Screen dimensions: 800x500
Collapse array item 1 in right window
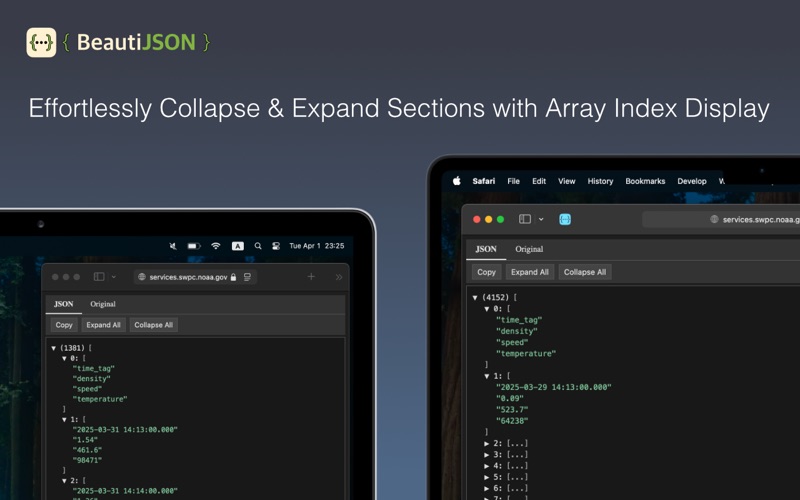(x=487, y=376)
